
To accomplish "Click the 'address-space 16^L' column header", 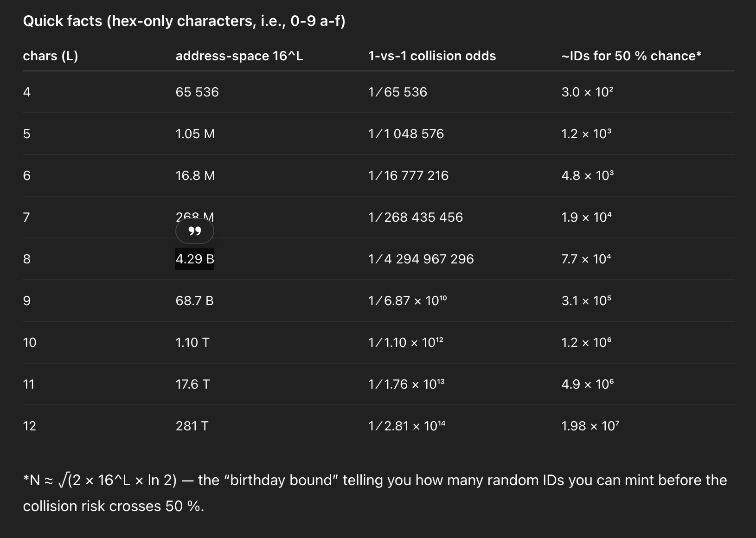I will pyautogui.click(x=239, y=56).
